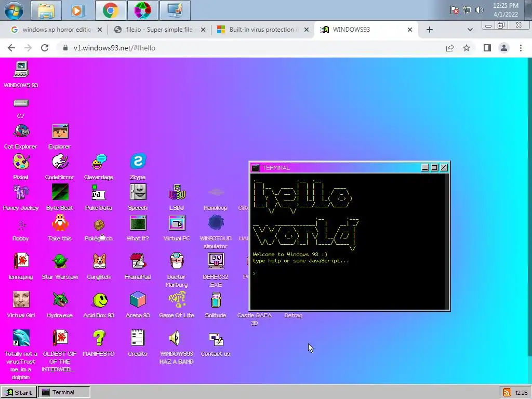Screen dimensions: 532x399
Task: Launch Hydra.exe
Action: (x=60, y=300)
